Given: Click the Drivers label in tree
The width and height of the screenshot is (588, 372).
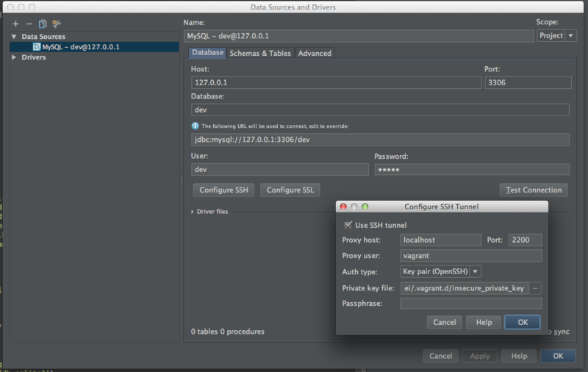Looking at the screenshot, I should click(34, 57).
